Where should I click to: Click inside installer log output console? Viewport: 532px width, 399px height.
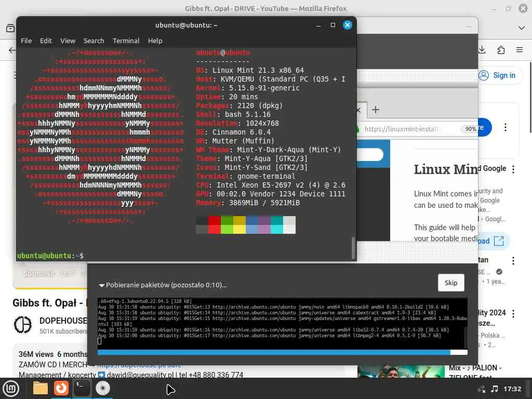pyautogui.click(x=282, y=322)
